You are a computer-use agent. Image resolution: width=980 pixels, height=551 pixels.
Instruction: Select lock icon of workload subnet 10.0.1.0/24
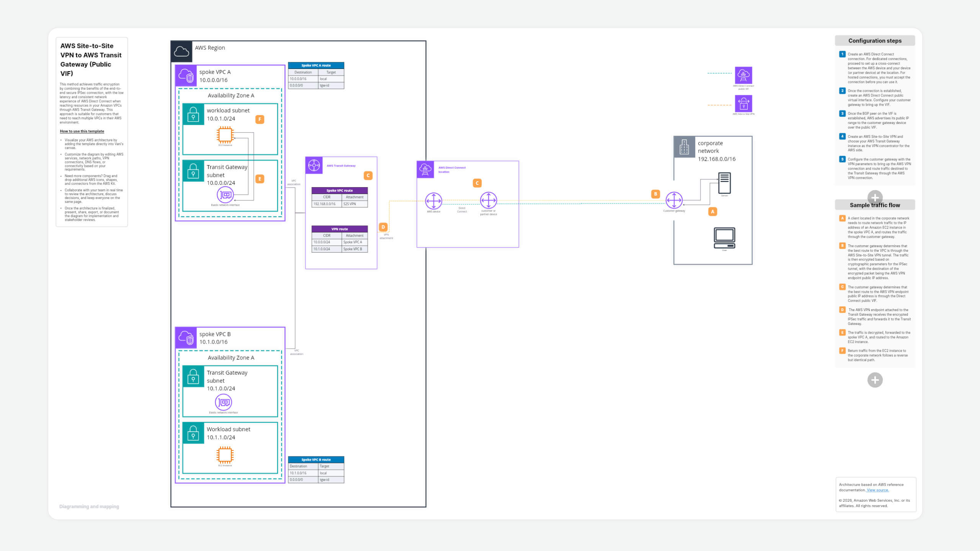pos(193,114)
